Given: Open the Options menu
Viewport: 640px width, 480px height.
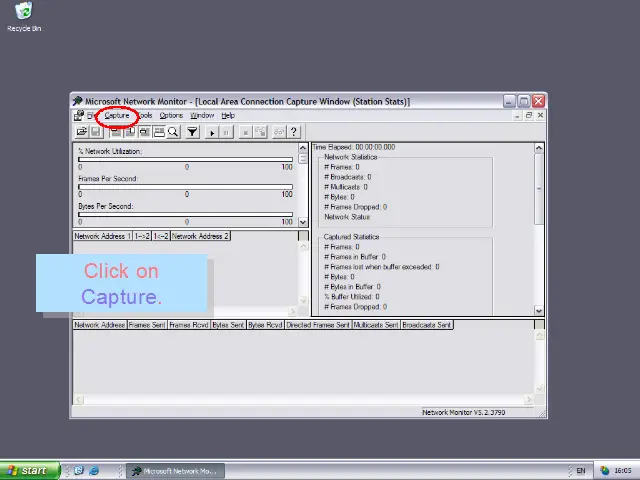Looking at the screenshot, I should point(171,116).
